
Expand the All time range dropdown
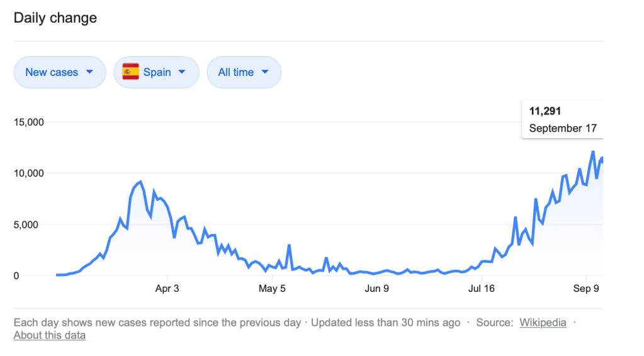[244, 72]
